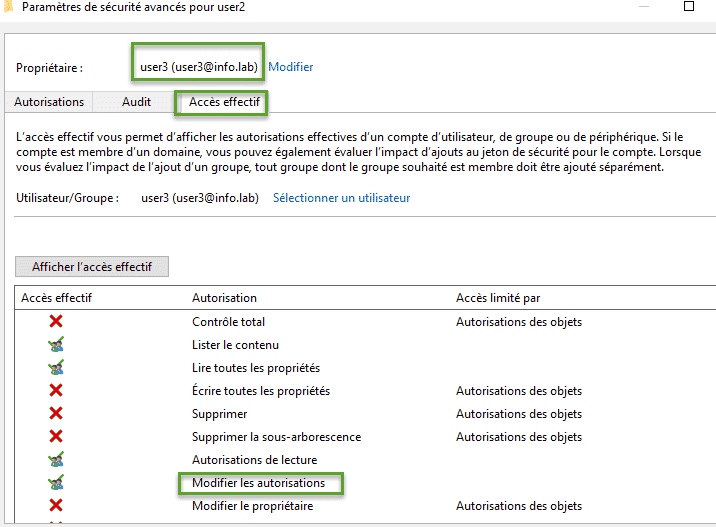The width and height of the screenshot is (716, 527).
Task: Select the Accès effectif tab
Action: point(223,102)
